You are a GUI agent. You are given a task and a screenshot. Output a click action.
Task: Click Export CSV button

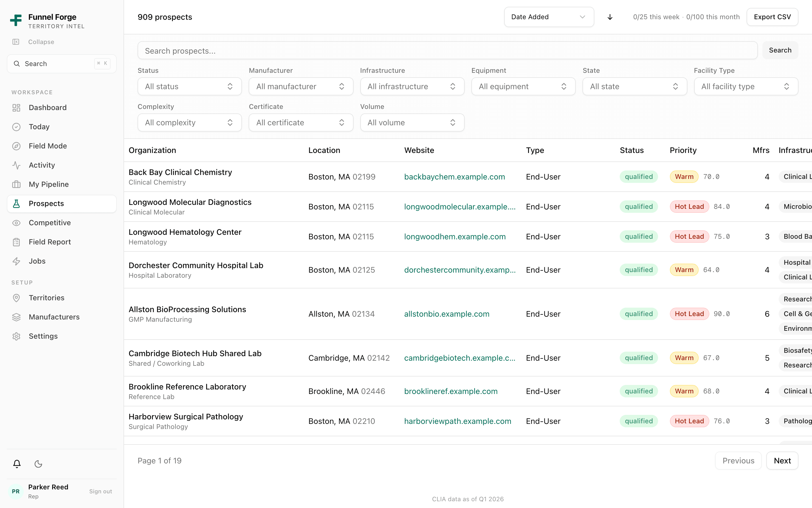click(772, 17)
